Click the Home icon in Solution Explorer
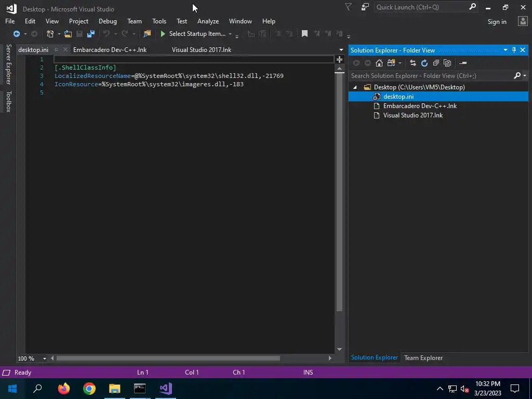 point(379,63)
